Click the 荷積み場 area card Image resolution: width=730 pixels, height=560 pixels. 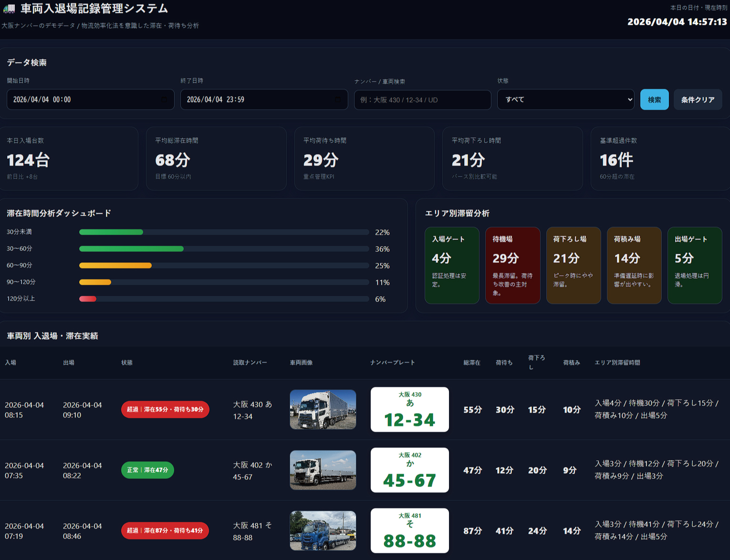pos(634,265)
